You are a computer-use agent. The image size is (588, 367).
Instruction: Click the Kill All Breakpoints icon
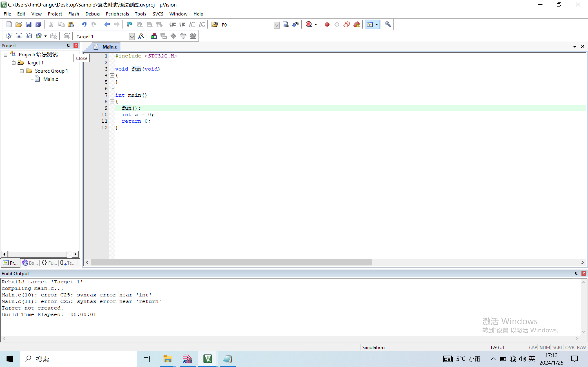pyautogui.click(x=357, y=24)
